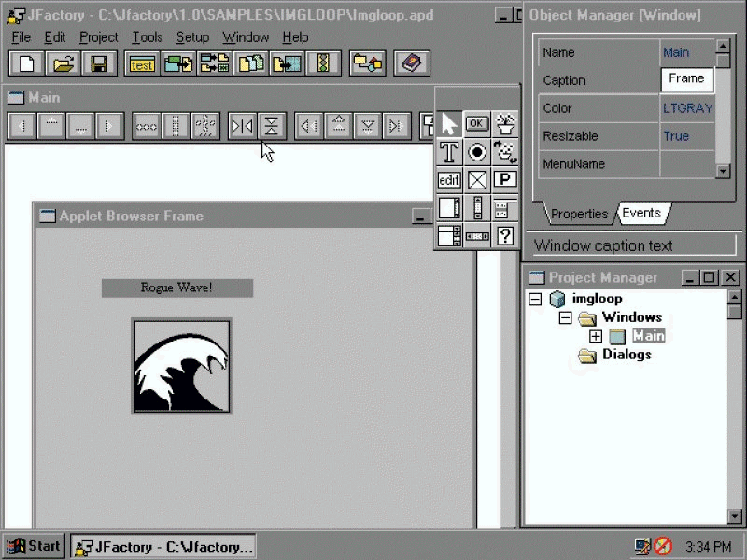The image size is (747, 560).
Task: Pick the T text label tool
Action: point(449,151)
